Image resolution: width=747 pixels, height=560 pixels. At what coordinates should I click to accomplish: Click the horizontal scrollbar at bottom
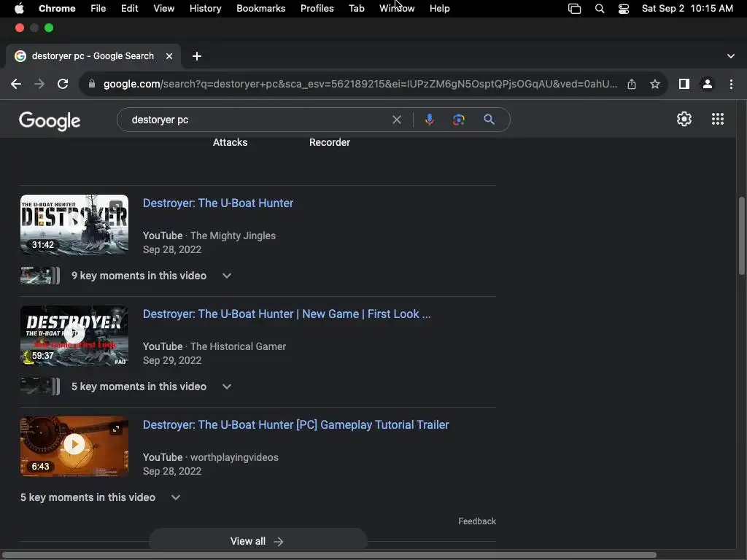pyautogui.click(x=329, y=555)
